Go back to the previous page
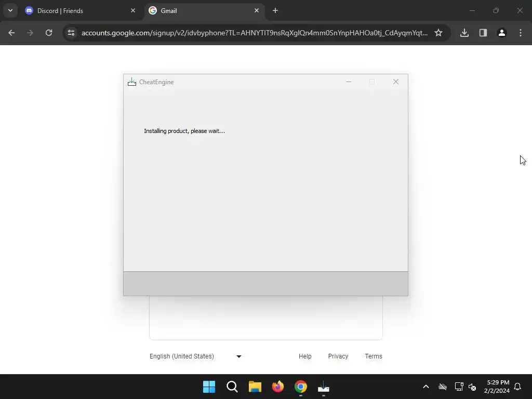The height and width of the screenshot is (399, 532). point(11,33)
